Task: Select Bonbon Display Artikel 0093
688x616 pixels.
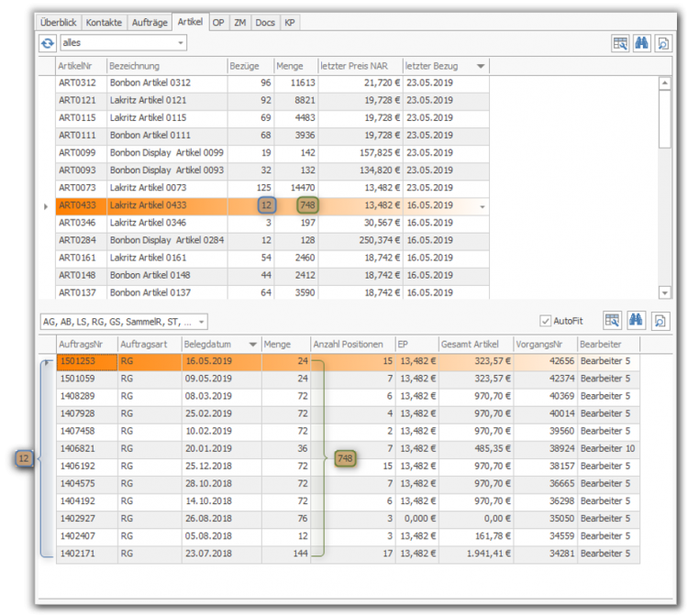Action: 272,170
